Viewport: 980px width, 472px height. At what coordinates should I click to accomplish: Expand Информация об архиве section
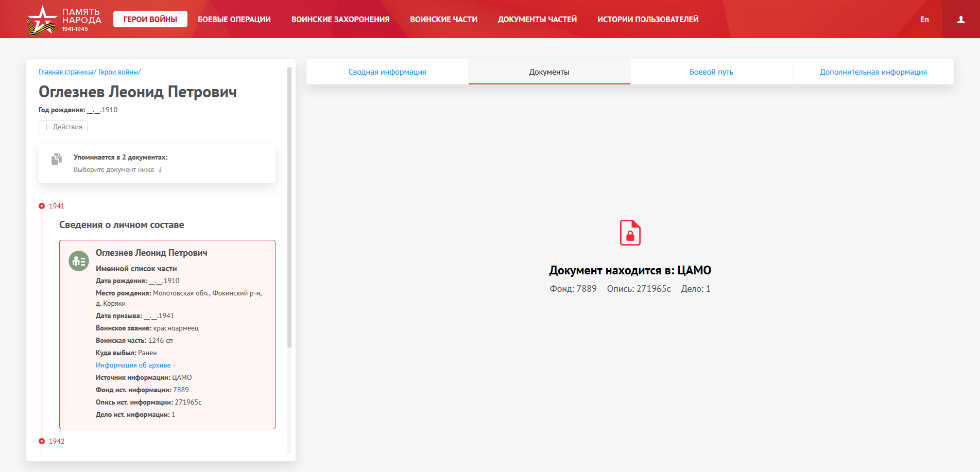tap(135, 365)
